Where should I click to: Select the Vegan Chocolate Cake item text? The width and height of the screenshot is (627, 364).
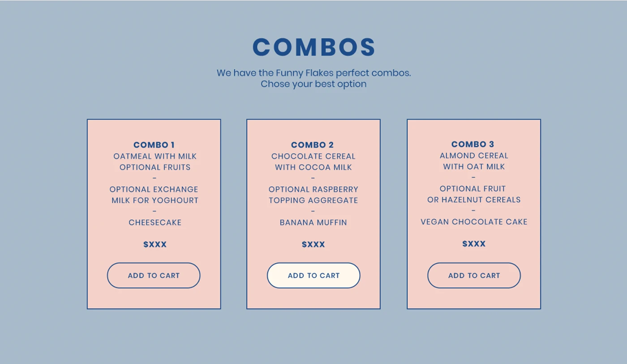point(474,222)
